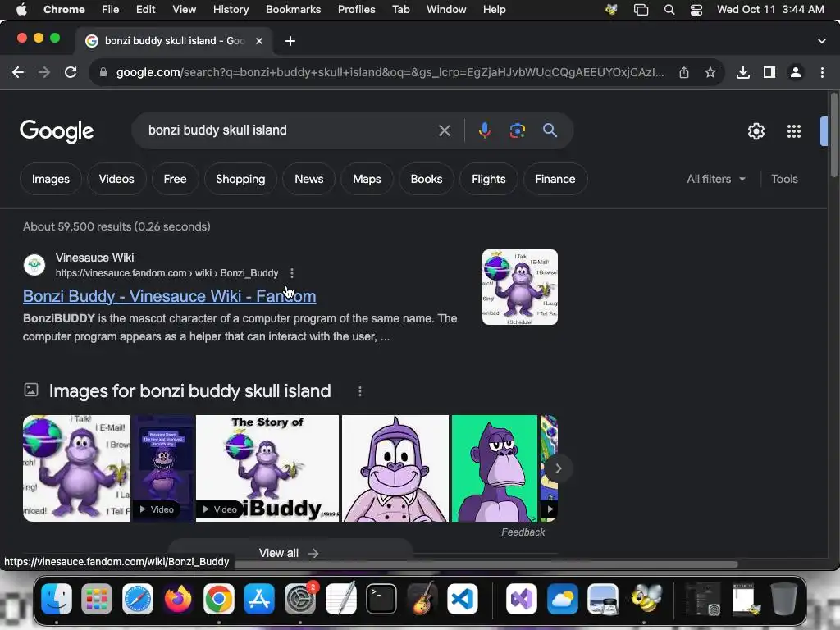Open the cartoon purple gorilla face image
This screenshot has width=840, height=630.
[395, 468]
